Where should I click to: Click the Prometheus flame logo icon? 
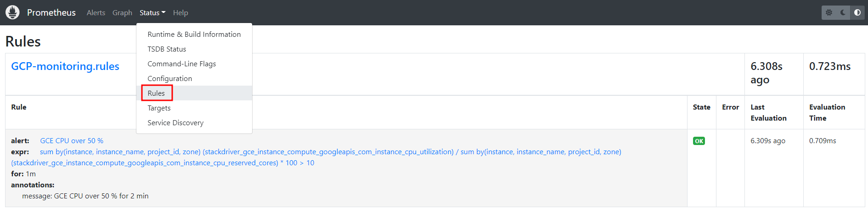click(x=12, y=12)
